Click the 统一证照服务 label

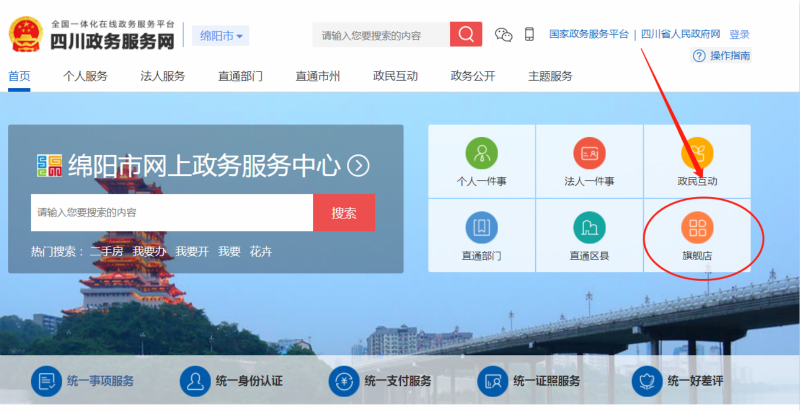[546, 381]
